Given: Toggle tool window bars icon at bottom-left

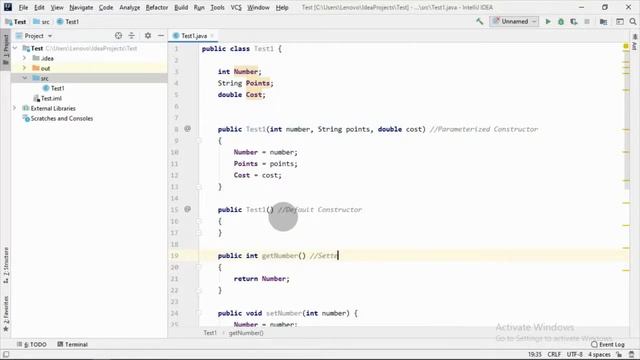Looking at the screenshot, I should tap(6, 354).
